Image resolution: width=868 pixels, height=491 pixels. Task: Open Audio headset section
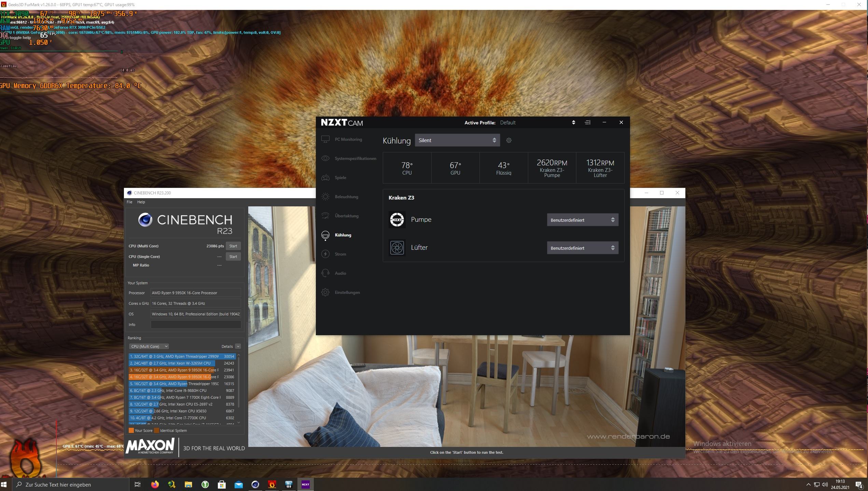340,273
